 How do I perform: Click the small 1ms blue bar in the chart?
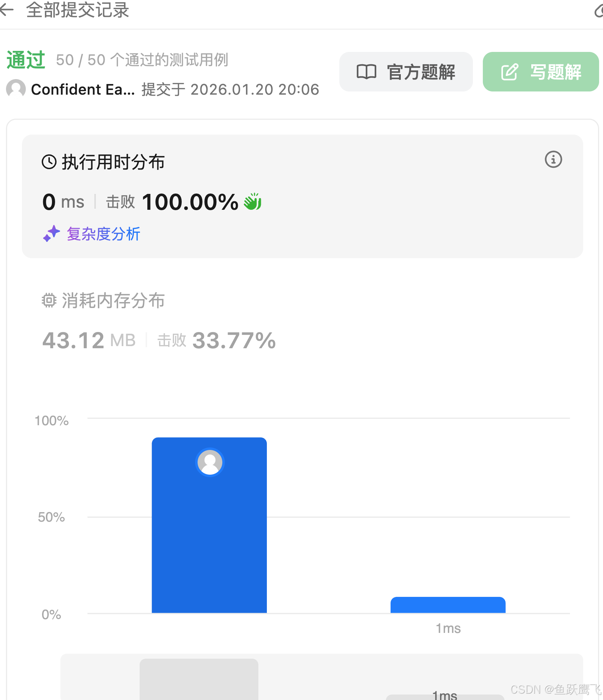448,605
